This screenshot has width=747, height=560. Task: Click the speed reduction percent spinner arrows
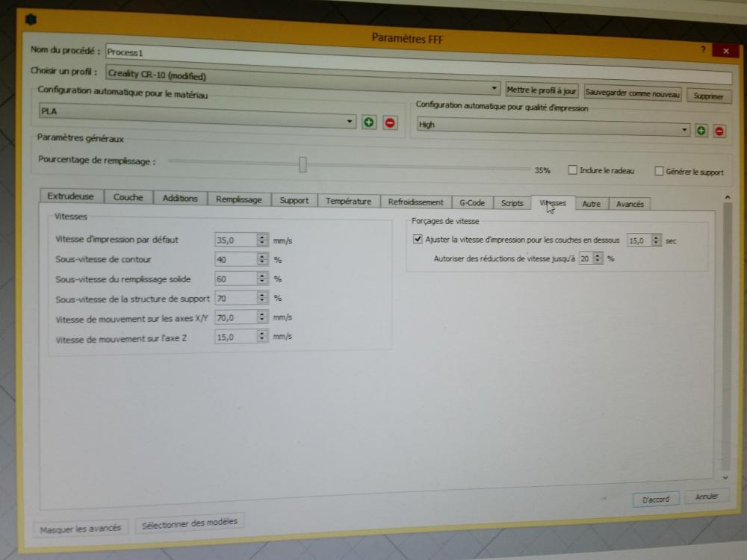click(598, 258)
